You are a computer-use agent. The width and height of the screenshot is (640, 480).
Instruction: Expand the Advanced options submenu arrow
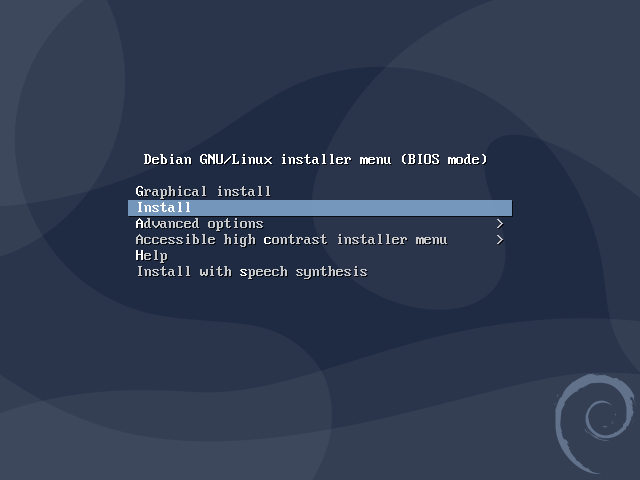pyautogui.click(x=500, y=224)
